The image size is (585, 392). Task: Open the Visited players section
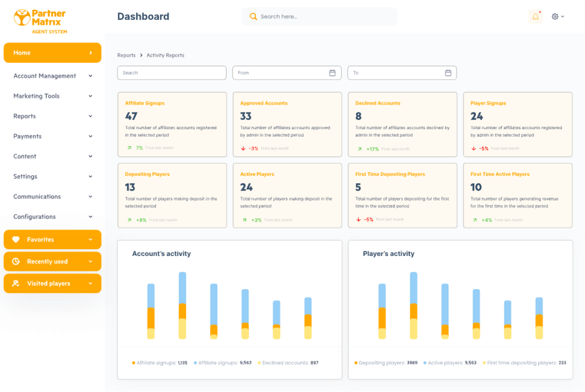(52, 283)
